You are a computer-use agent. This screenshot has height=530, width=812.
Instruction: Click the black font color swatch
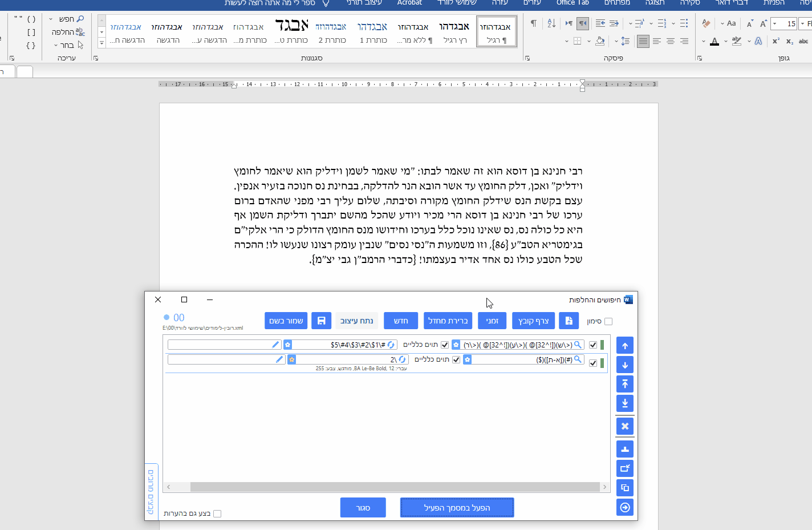pos(715,44)
